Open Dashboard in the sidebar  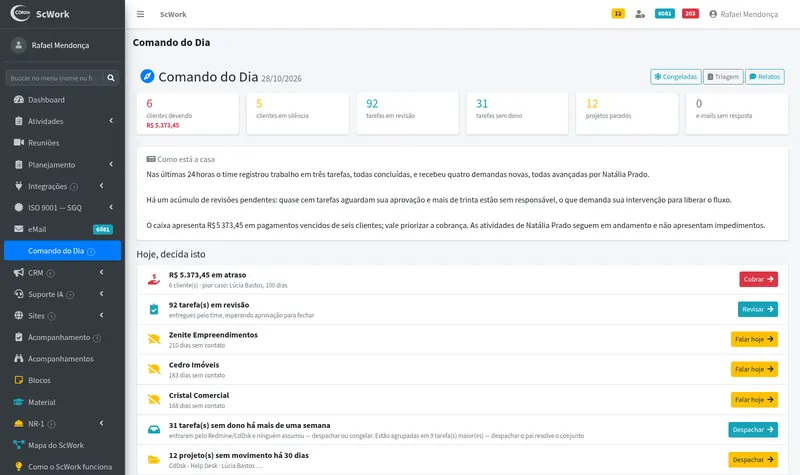coord(62,99)
